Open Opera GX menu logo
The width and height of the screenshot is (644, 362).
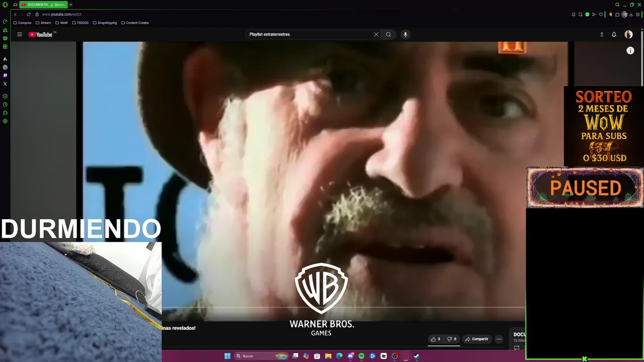[x=5, y=5]
